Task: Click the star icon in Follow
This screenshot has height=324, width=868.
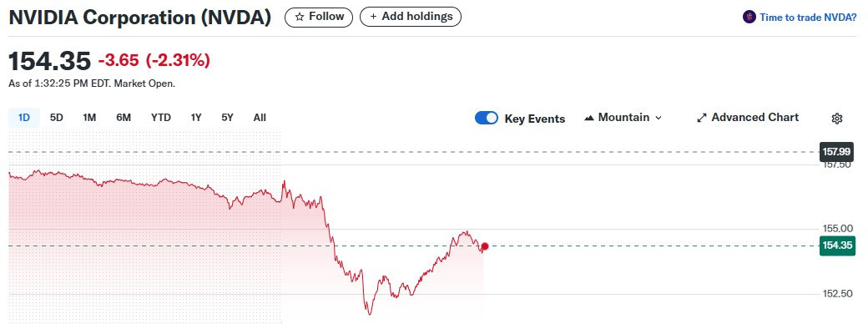Action: click(x=300, y=18)
